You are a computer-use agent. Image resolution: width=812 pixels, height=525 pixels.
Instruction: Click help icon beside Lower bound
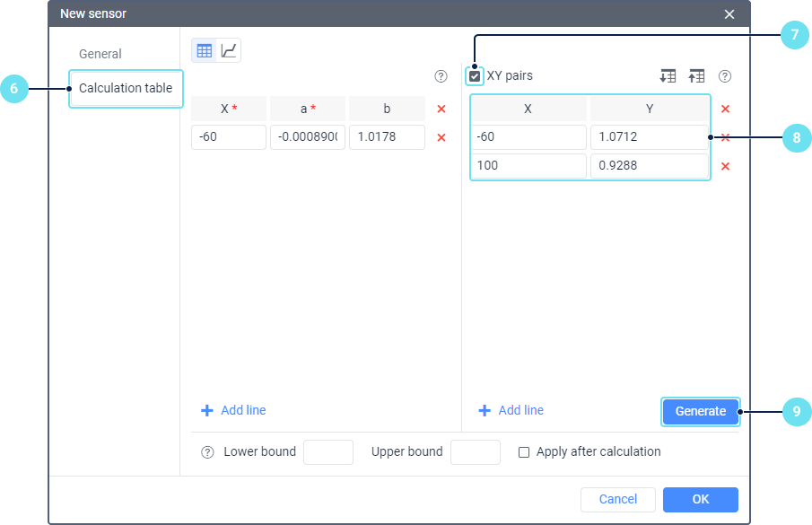tap(207, 452)
